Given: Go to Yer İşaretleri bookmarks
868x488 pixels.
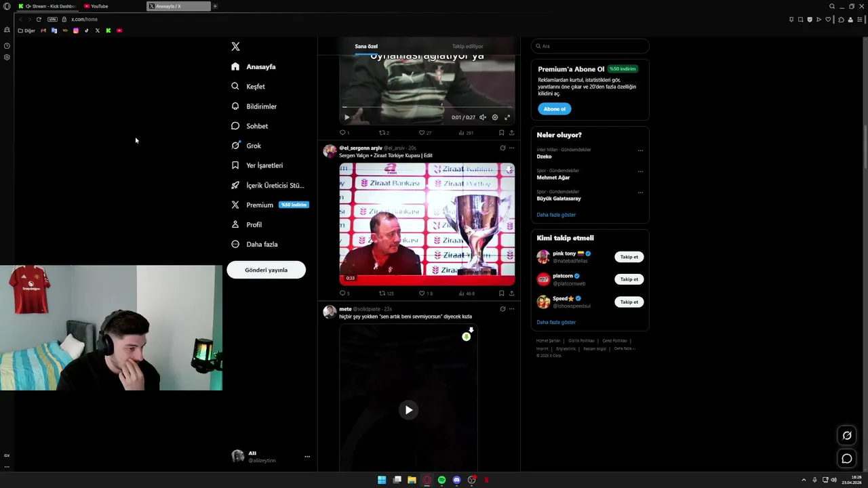Looking at the screenshot, I should [257, 165].
